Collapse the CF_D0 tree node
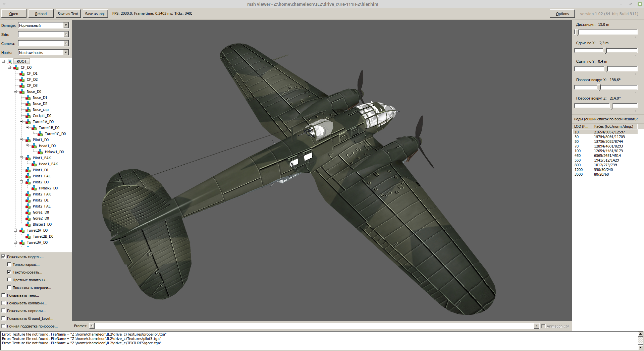Image resolution: width=644 pixels, height=351 pixels. 9,67
